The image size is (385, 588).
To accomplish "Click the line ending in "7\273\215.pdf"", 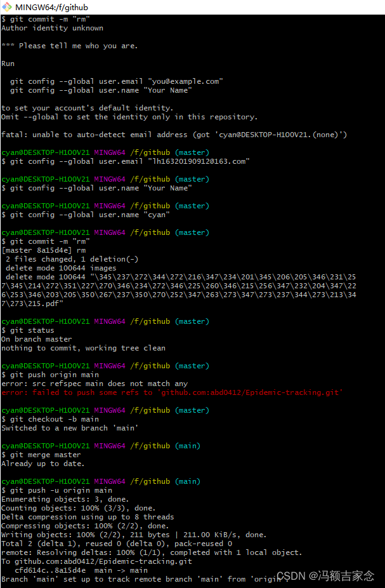I will (32, 304).
